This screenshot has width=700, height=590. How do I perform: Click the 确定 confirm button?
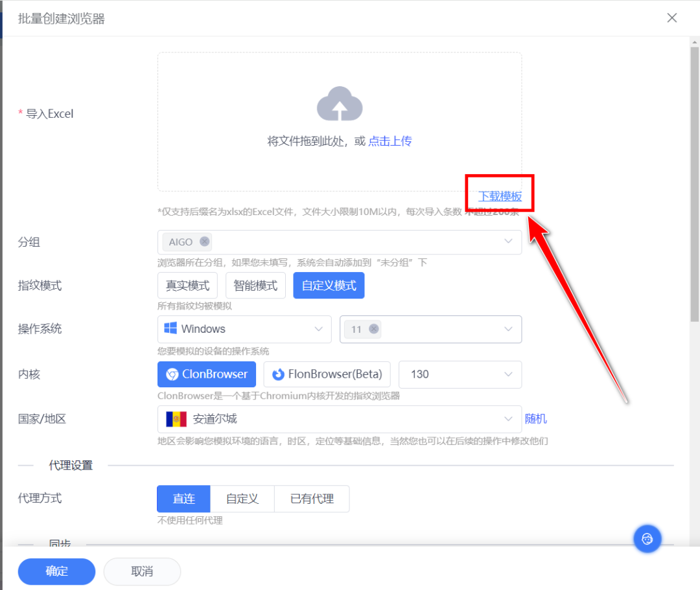[56, 571]
